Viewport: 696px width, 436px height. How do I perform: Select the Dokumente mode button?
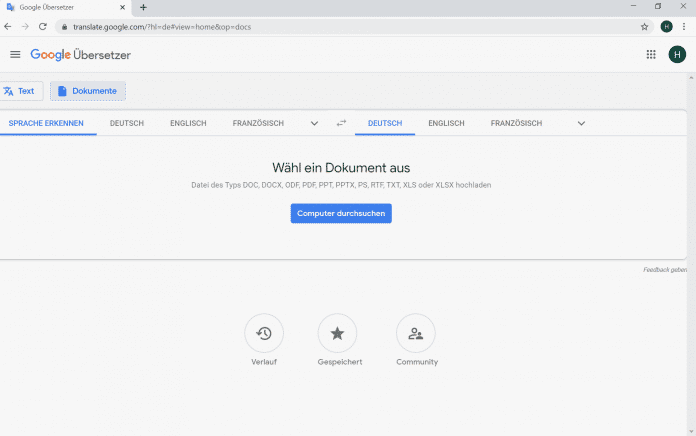88,91
